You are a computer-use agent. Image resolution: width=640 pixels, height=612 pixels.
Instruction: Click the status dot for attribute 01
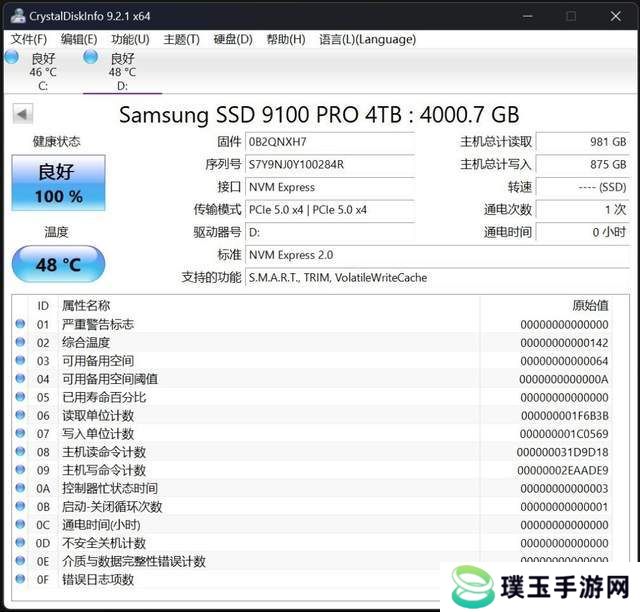20,324
